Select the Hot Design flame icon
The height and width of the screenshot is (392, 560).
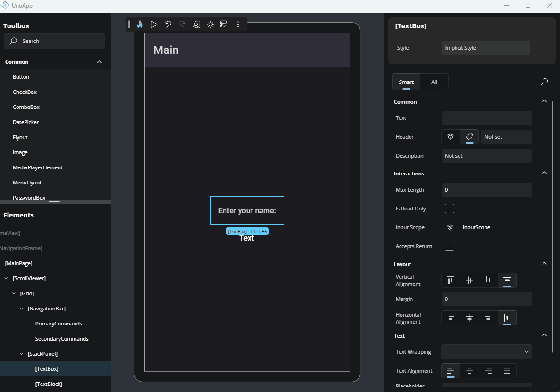(x=140, y=24)
